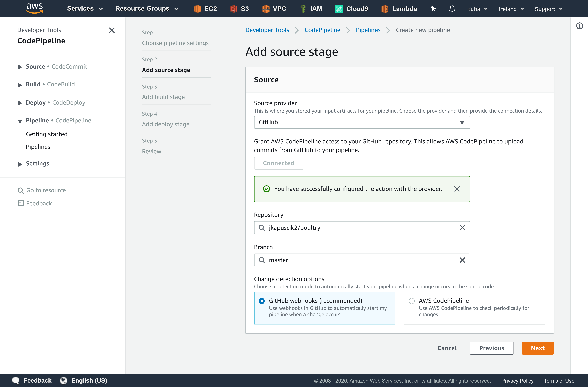Open Pipelines breadcrumb link
This screenshot has width=588, height=387.
coord(368,30)
